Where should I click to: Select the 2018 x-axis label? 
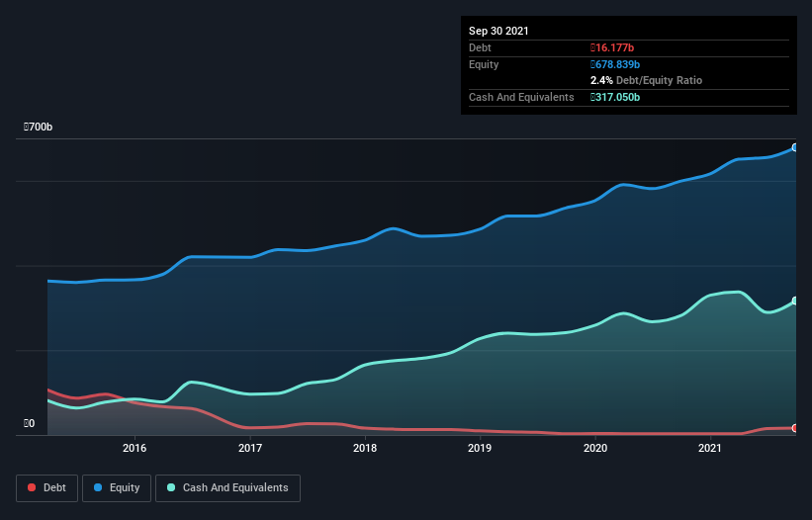365,448
